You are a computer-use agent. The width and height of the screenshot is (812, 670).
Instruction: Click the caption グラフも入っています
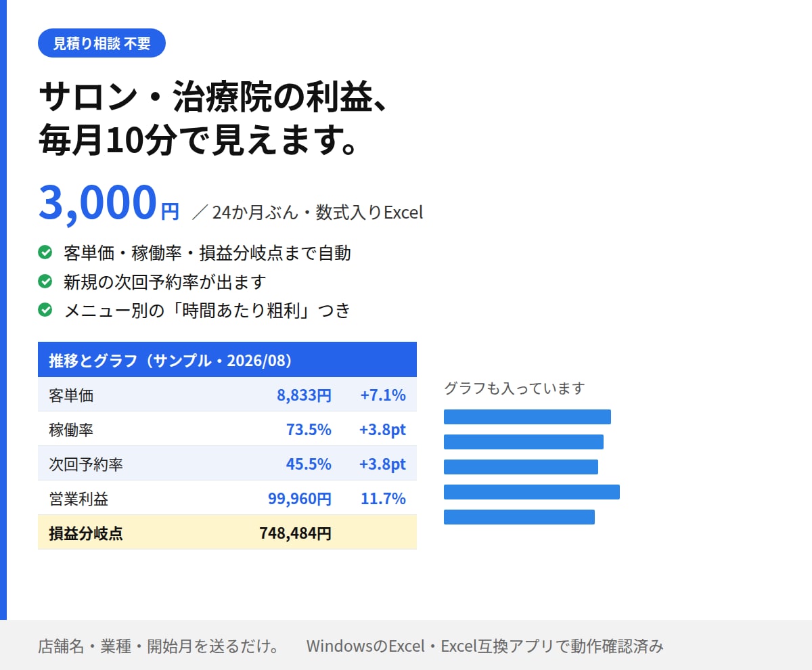(x=514, y=388)
